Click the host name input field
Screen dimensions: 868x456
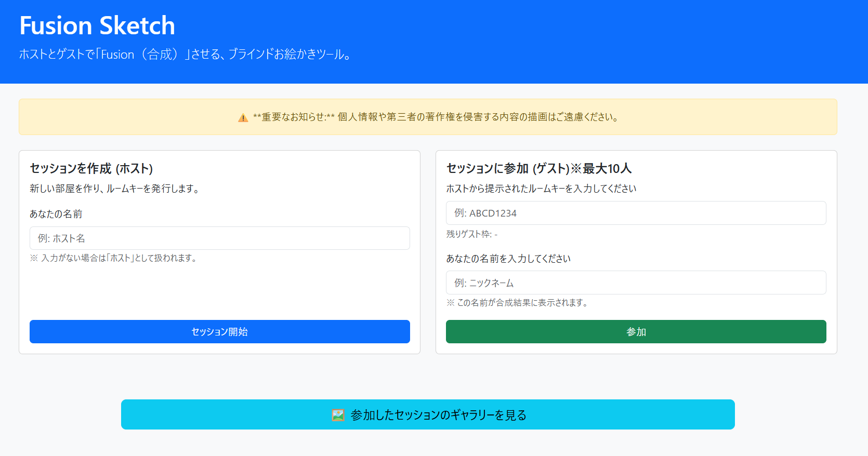pos(220,238)
